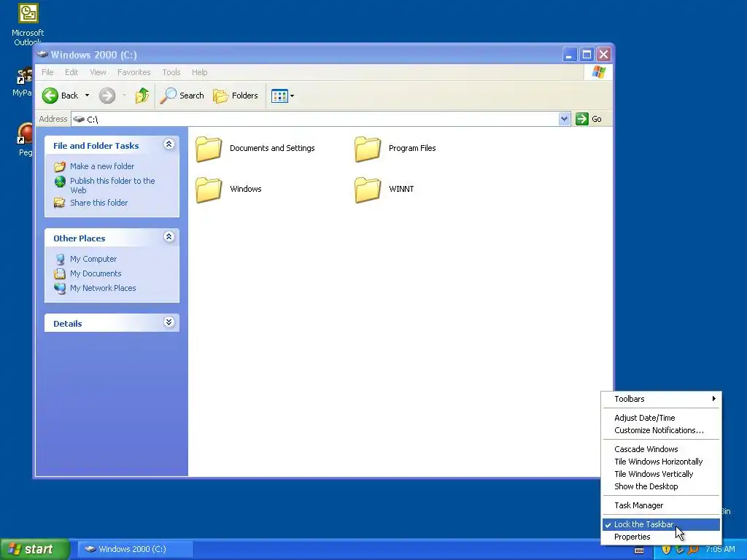Open the Help menu
The width and height of the screenshot is (747, 560).
(200, 72)
